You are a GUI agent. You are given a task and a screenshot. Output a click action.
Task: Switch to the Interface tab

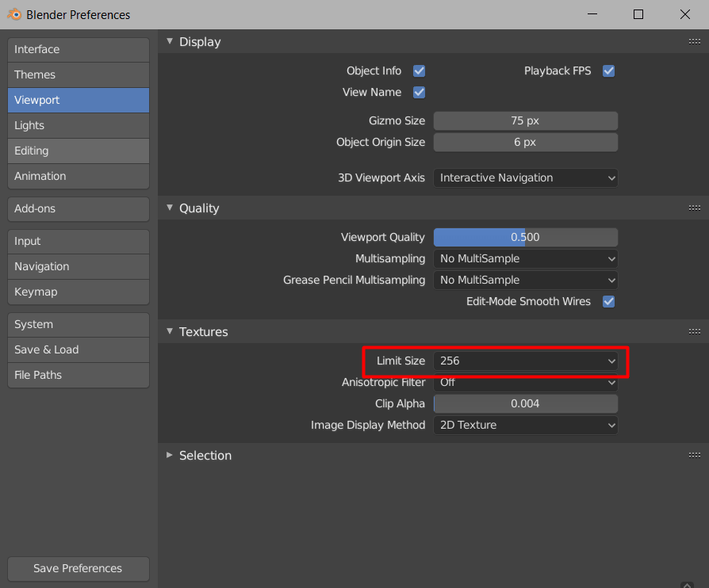(79, 49)
